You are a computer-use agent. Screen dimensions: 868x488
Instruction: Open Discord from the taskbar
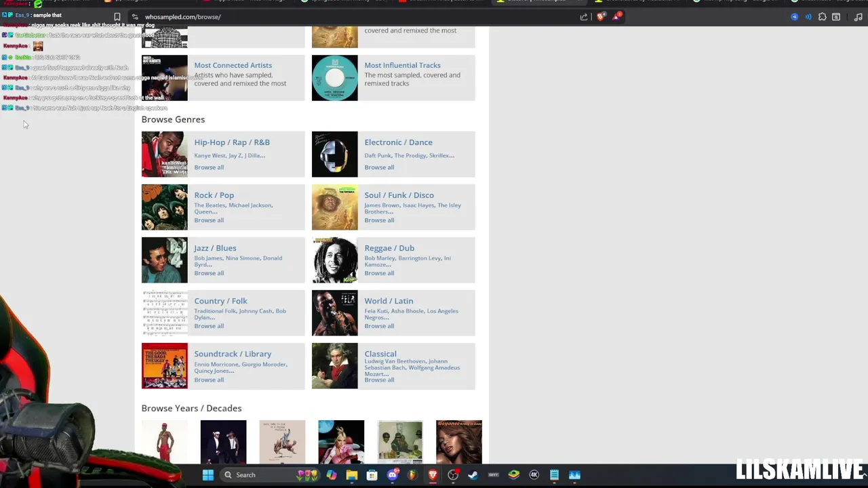click(392, 475)
